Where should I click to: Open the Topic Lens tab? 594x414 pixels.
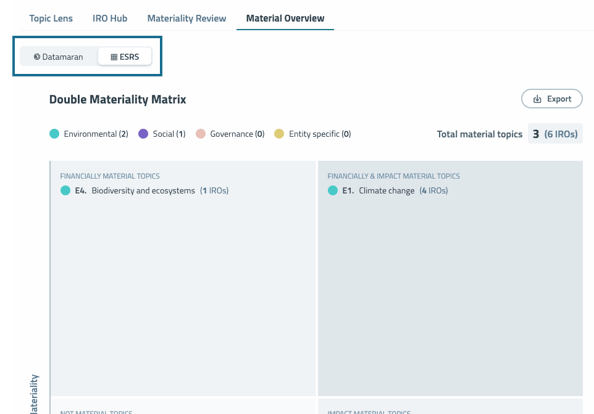[x=51, y=18]
